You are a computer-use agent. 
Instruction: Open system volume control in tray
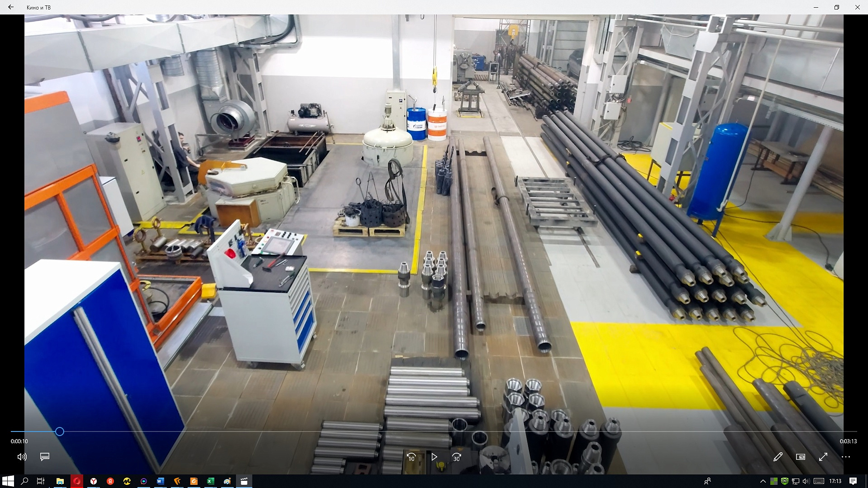click(806, 481)
